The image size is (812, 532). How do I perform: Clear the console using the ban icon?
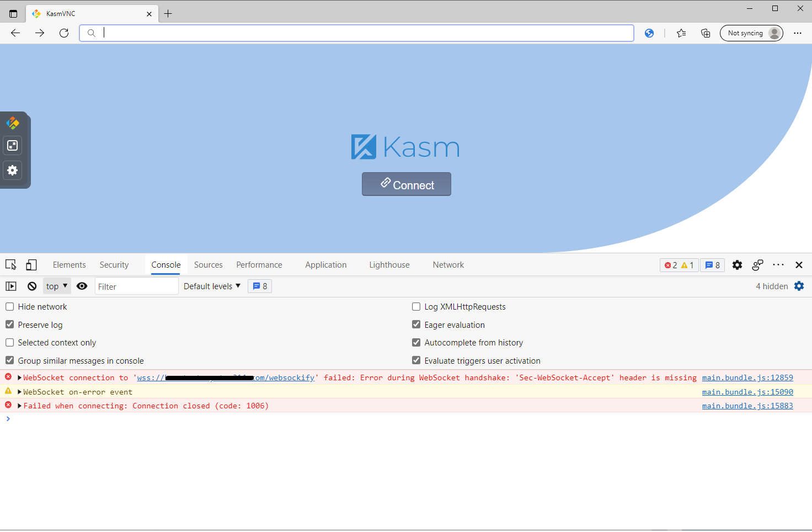click(31, 286)
